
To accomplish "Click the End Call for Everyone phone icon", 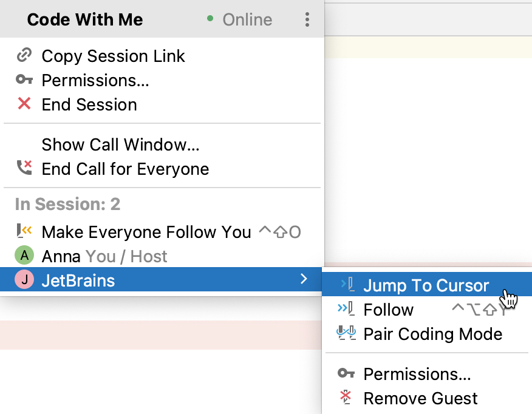I will click(x=24, y=168).
